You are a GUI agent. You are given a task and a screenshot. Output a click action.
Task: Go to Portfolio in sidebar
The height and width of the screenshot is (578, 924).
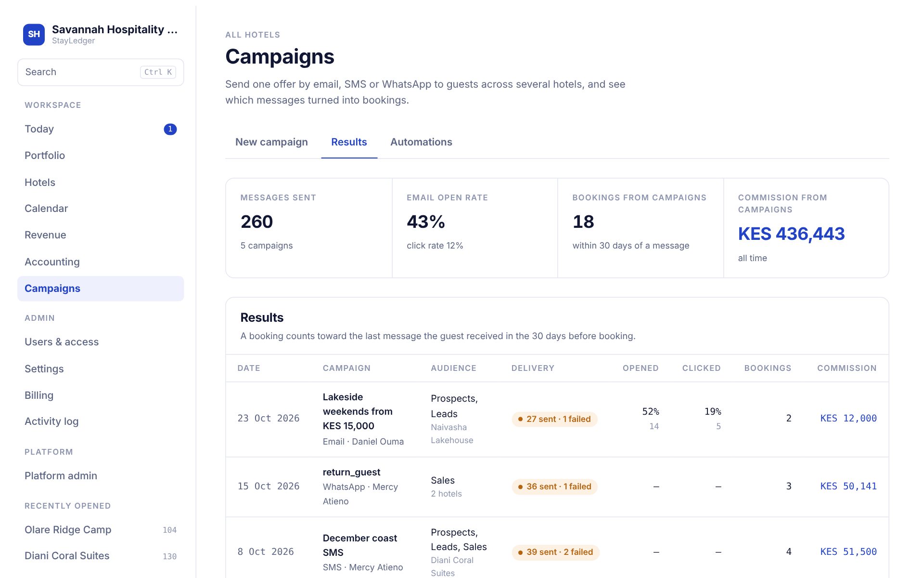pos(101,156)
